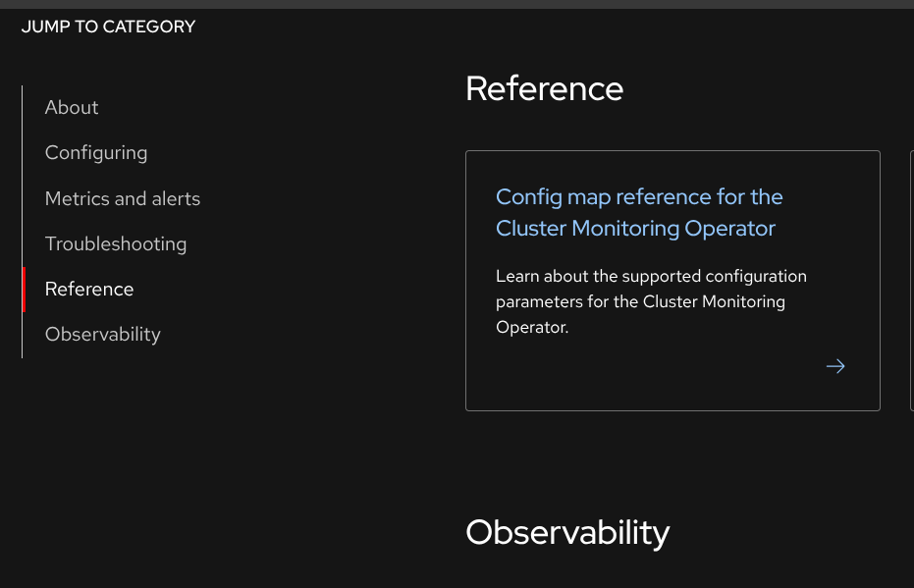Click the Reference section heading

tap(544, 88)
